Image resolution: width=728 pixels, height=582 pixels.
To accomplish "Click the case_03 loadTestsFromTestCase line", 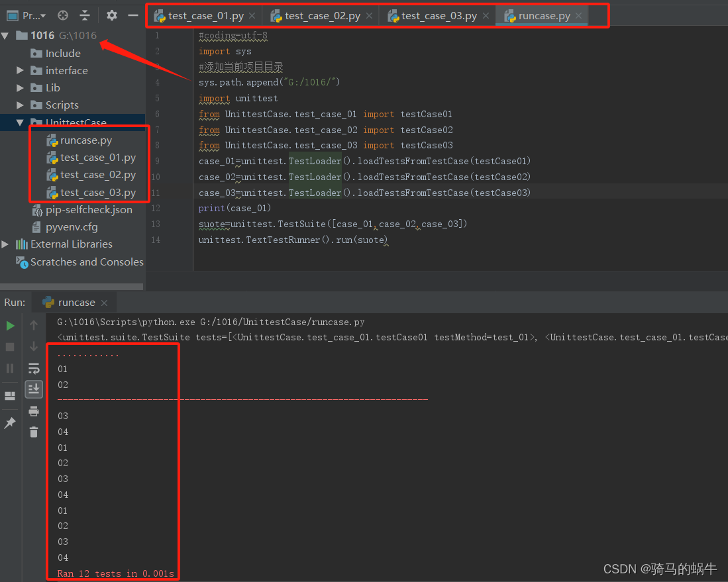I will click(364, 193).
